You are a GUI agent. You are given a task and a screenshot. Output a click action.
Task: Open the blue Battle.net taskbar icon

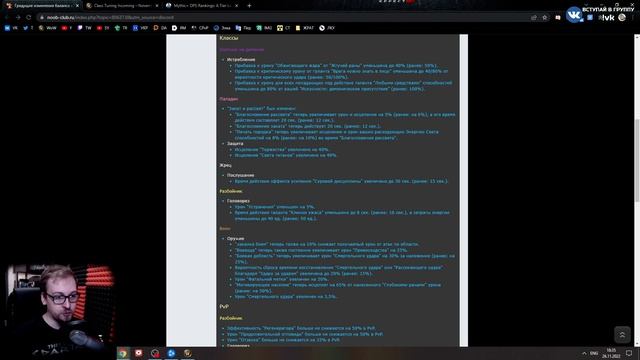pyautogui.click(x=171, y=353)
